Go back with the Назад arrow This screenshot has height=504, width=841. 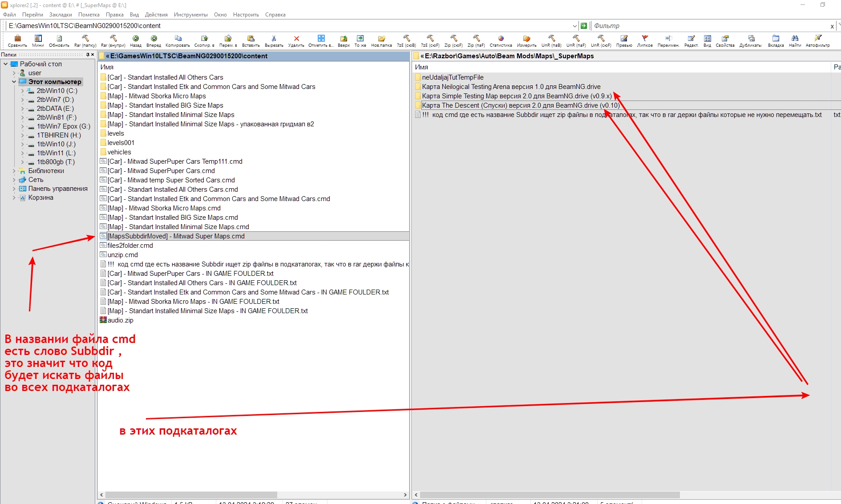coord(136,40)
